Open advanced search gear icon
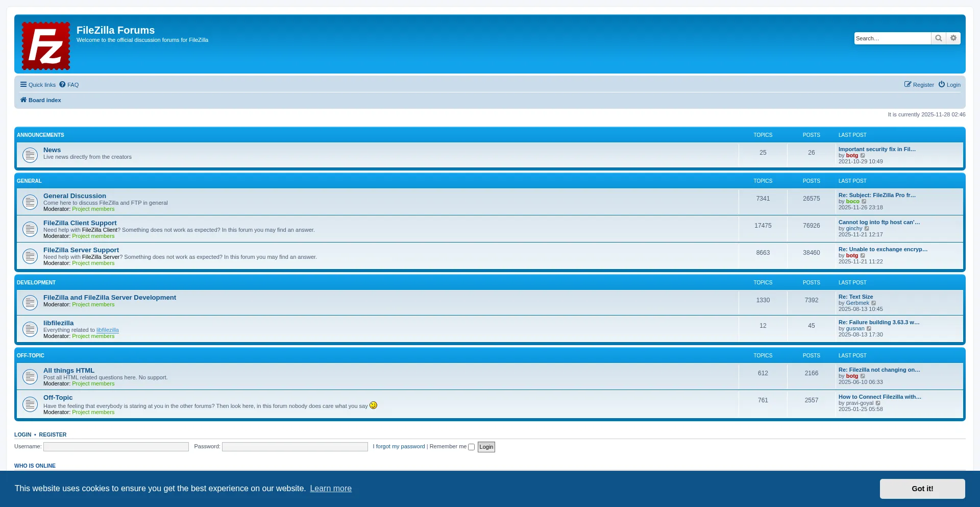 [953, 38]
